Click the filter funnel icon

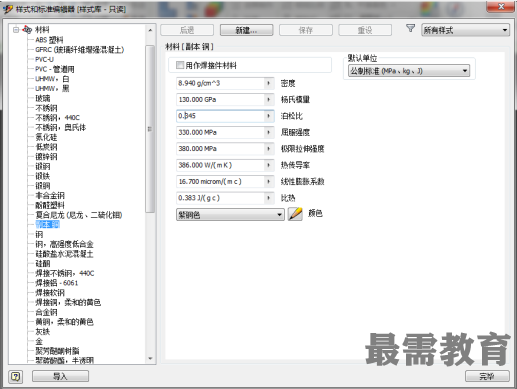pyautogui.click(x=410, y=29)
